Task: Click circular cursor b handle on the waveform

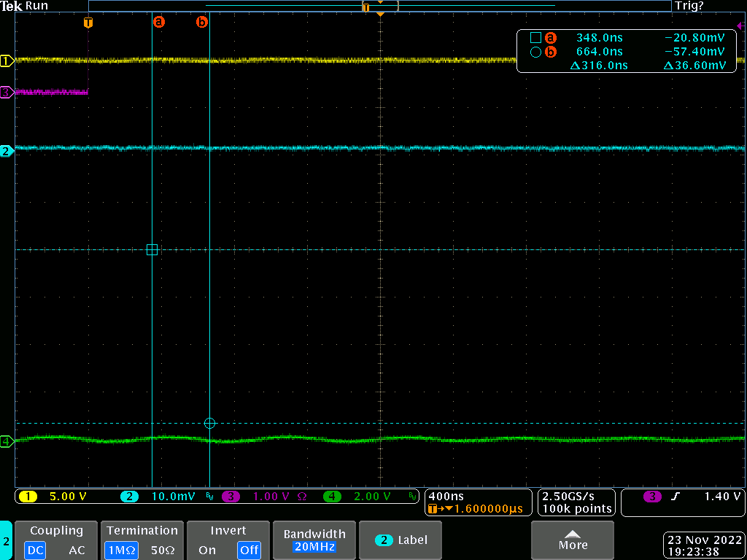Action: coord(210,423)
